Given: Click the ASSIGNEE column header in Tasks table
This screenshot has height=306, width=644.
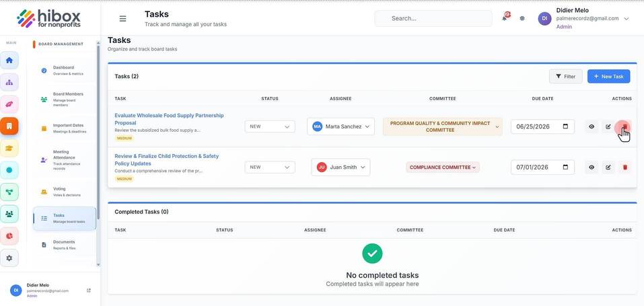Looking at the screenshot, I should tap(341, 99).
